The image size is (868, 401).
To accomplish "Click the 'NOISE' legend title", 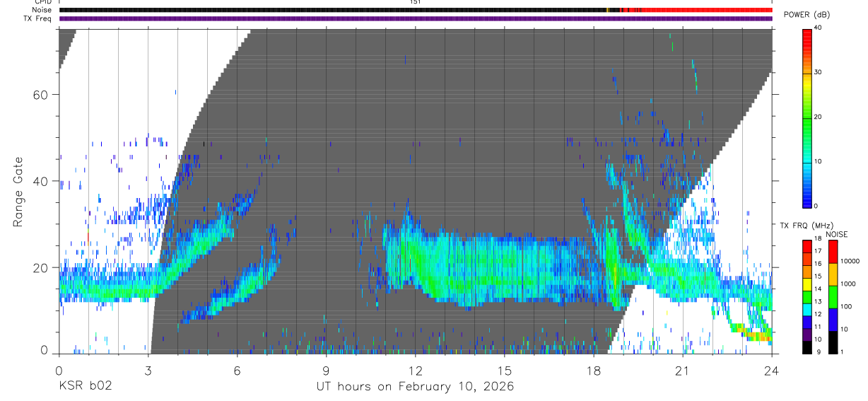I will 837,234.
